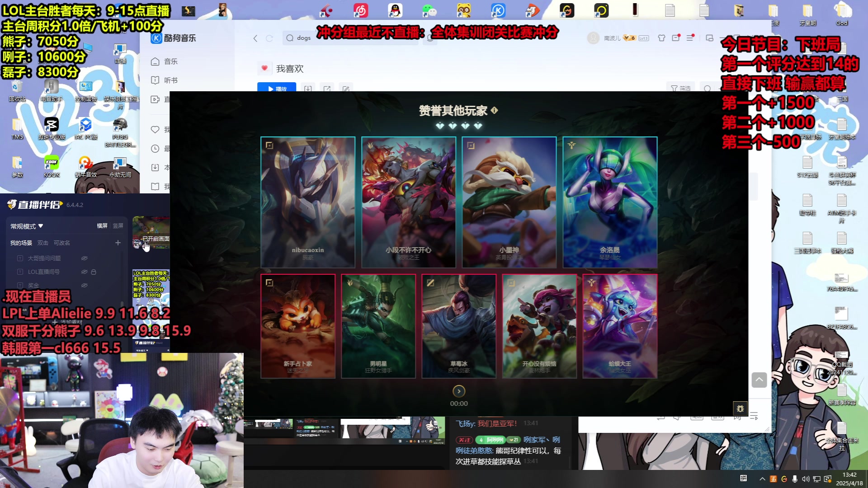Toggle visibility of LOL直播间号 source
Image resolution: width=868 pixels, height=488 pixels.
click(x=84, y=272)
